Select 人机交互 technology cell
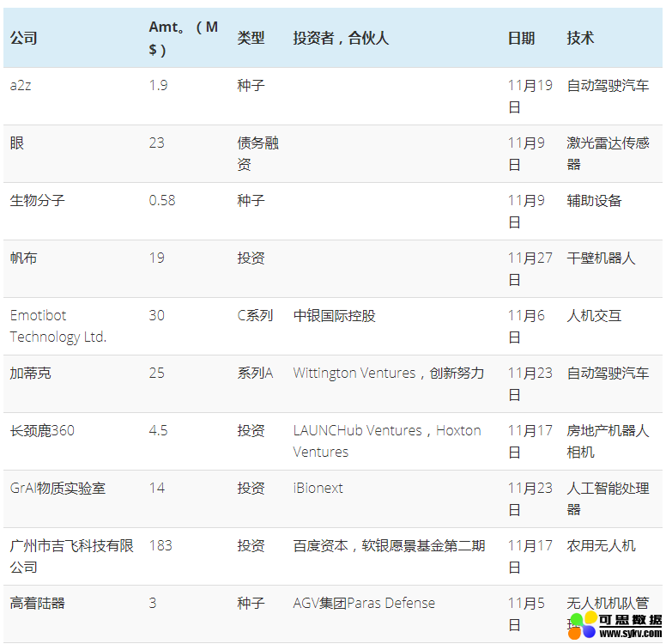 (x=594, y=315)
